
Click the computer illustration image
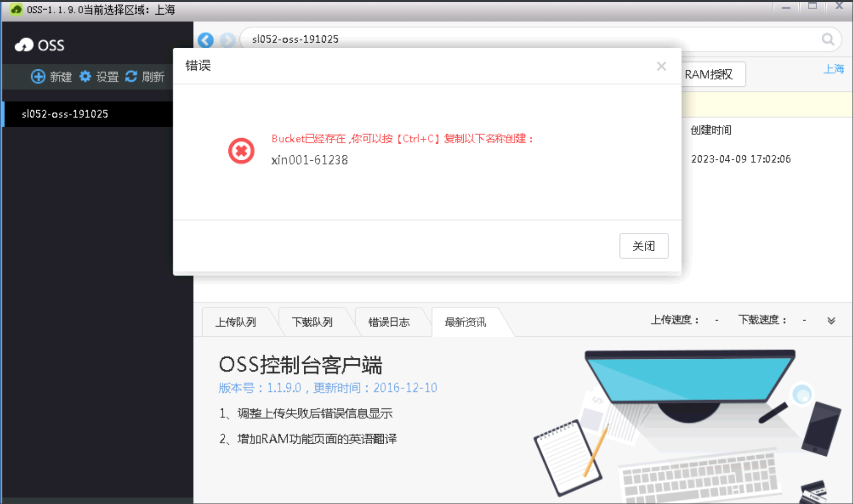(x=687, y=426)
